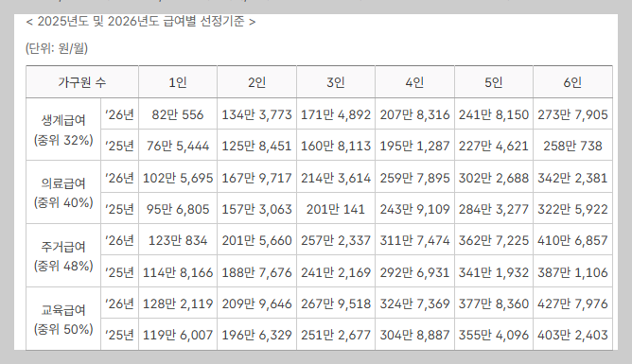Select the '2인' column header

[x=256, y=82]
